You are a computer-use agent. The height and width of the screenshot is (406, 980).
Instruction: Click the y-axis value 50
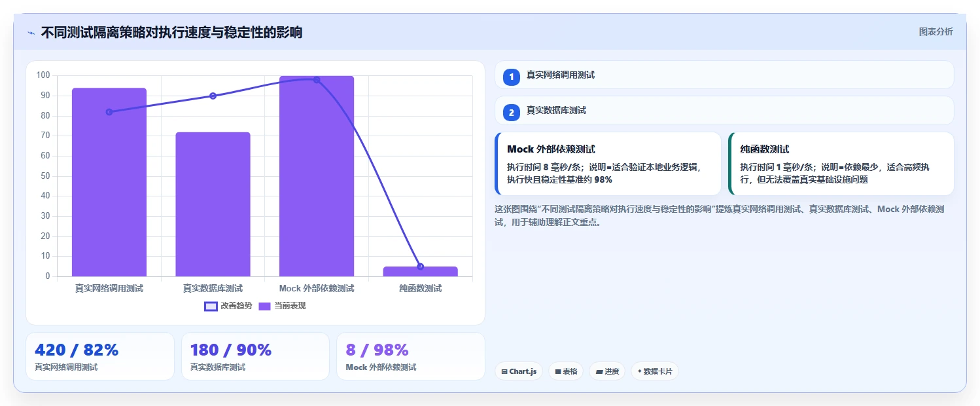(45, 175)
